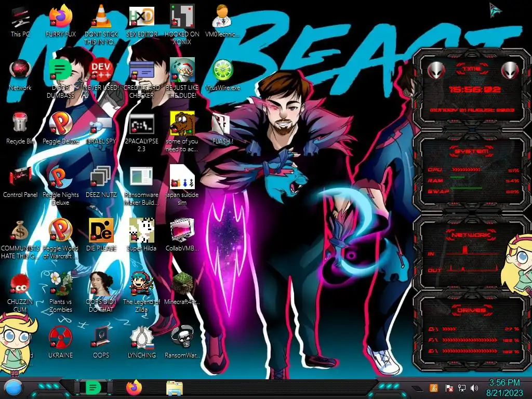Open the radiation symbol UKRAINE icon
Viewport: 532px width, 399px height.
(60, 343)
